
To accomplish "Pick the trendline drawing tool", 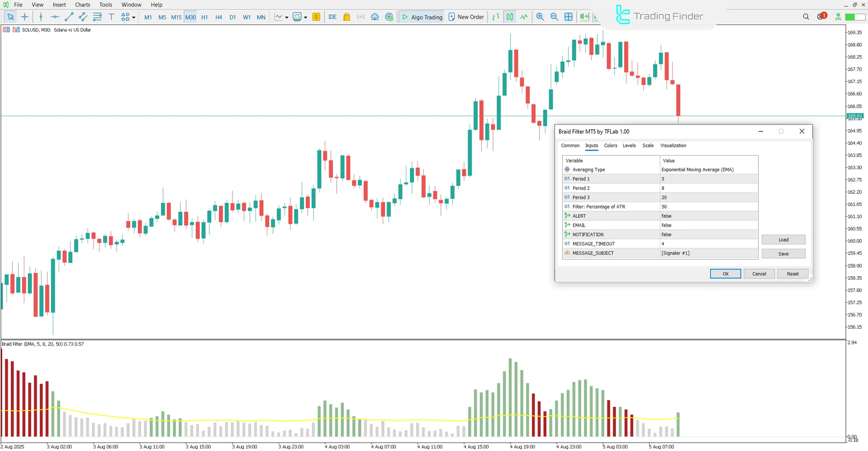I will point(69,17).
